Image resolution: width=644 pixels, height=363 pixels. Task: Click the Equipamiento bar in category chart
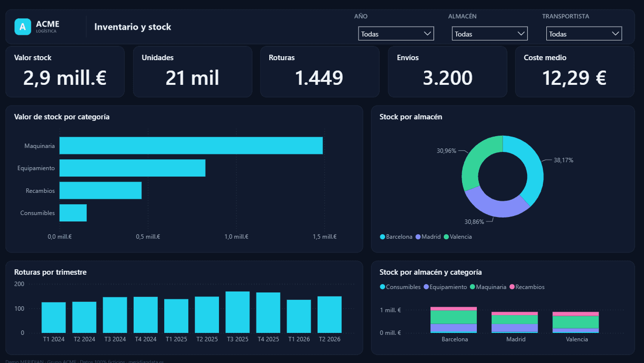[x=132, y=168]
